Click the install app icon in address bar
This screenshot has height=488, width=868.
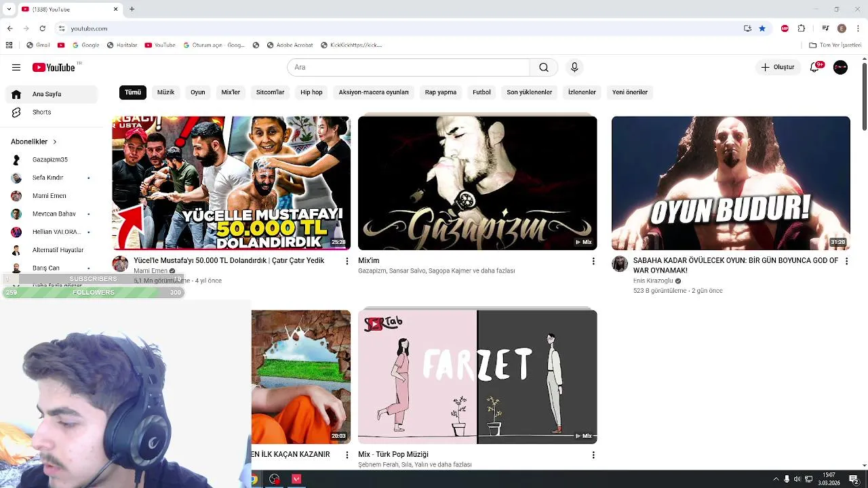[x=747, y=28]
